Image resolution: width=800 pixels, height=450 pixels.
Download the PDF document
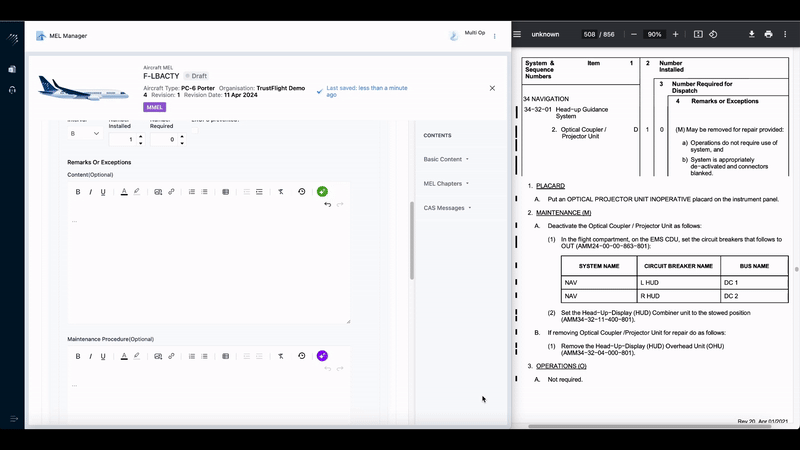click(751, 34)
